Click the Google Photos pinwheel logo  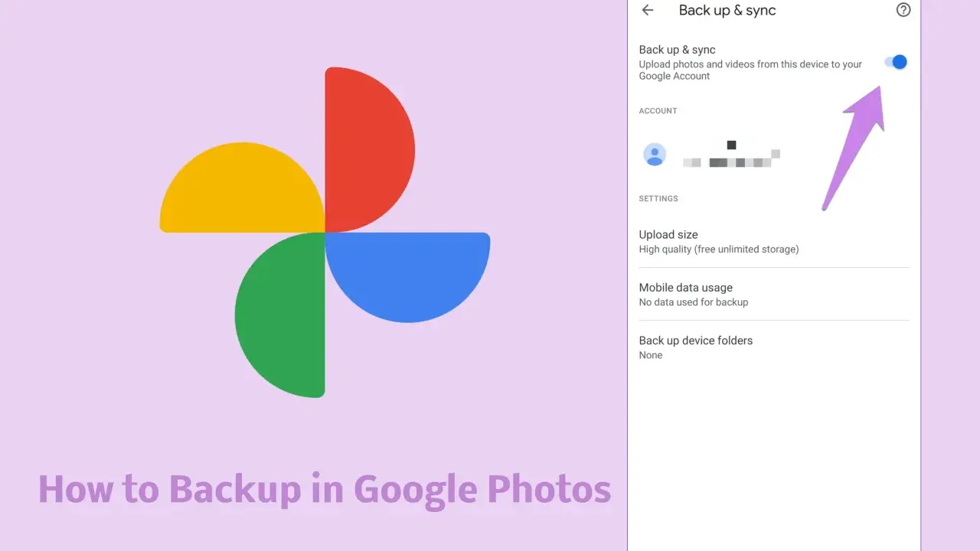tap(325, 233)
